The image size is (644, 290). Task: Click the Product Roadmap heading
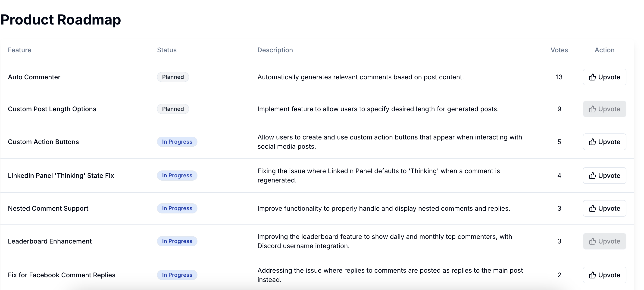(x=61, y=19)
